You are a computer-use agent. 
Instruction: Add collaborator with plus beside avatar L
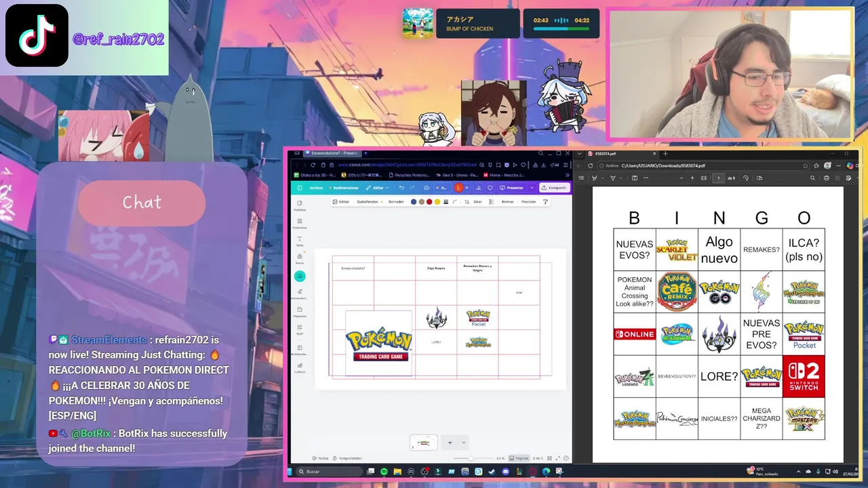pos(467,188)
